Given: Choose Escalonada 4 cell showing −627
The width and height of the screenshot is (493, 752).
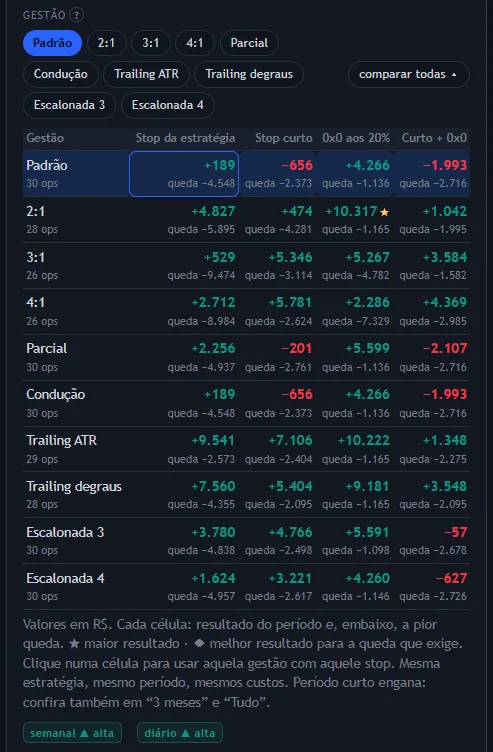Looking at the screenshot, I should pos(432,587).
